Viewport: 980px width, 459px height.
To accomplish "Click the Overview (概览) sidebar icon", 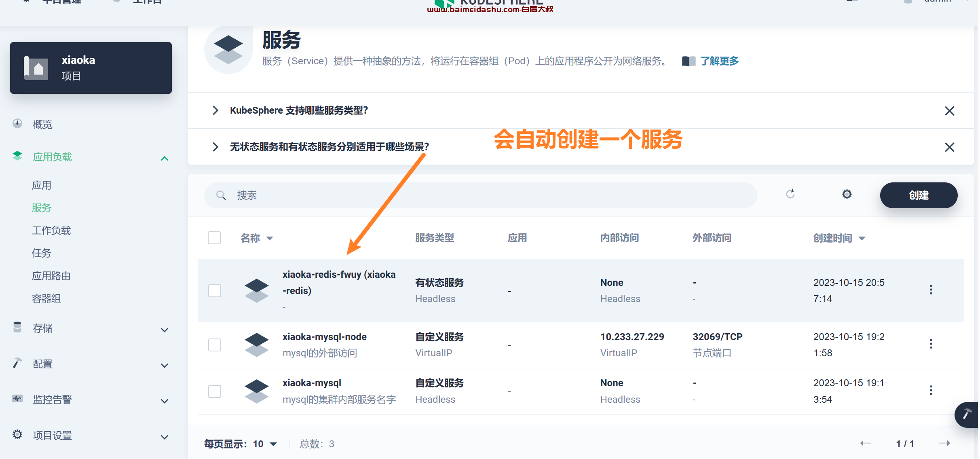I will coord(17,123).
